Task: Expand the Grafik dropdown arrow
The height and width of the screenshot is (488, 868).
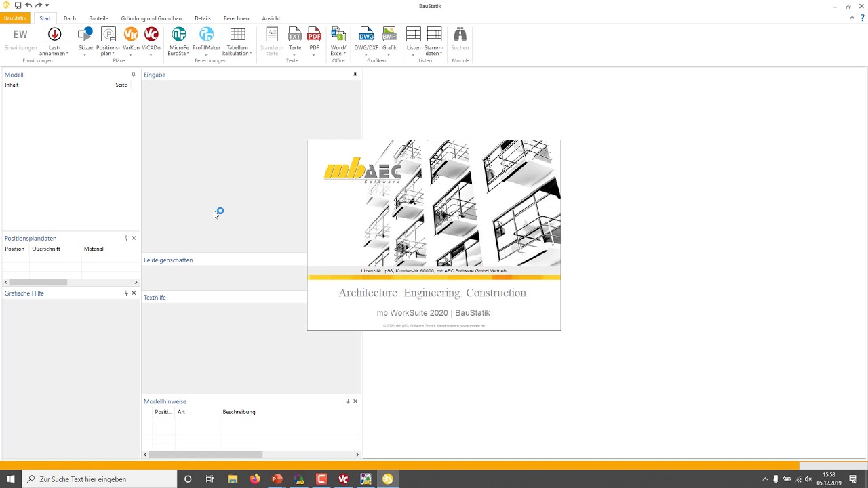Action: tap(389, 54)
